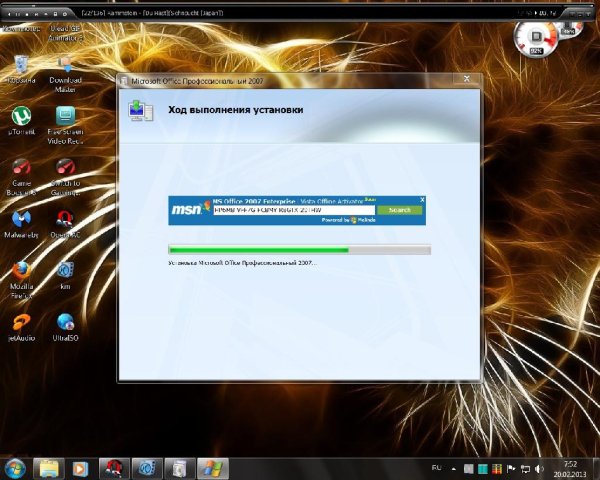Viewport: 600px width, 480px height.
Task: Open the media player taskbar icon
Action: tap(80, 469)
